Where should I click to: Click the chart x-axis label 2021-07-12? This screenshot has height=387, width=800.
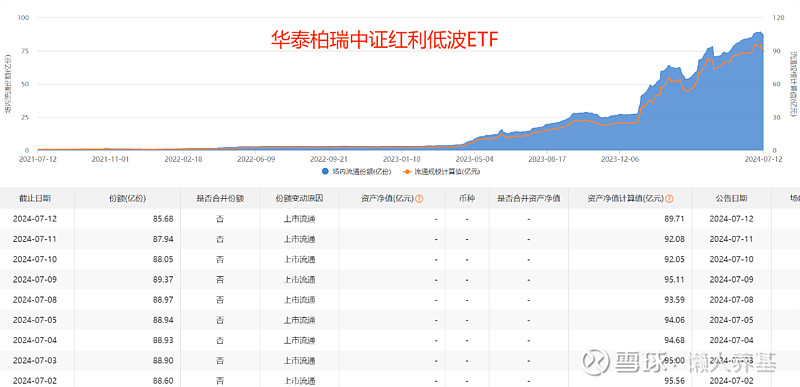tap(37, 159)
